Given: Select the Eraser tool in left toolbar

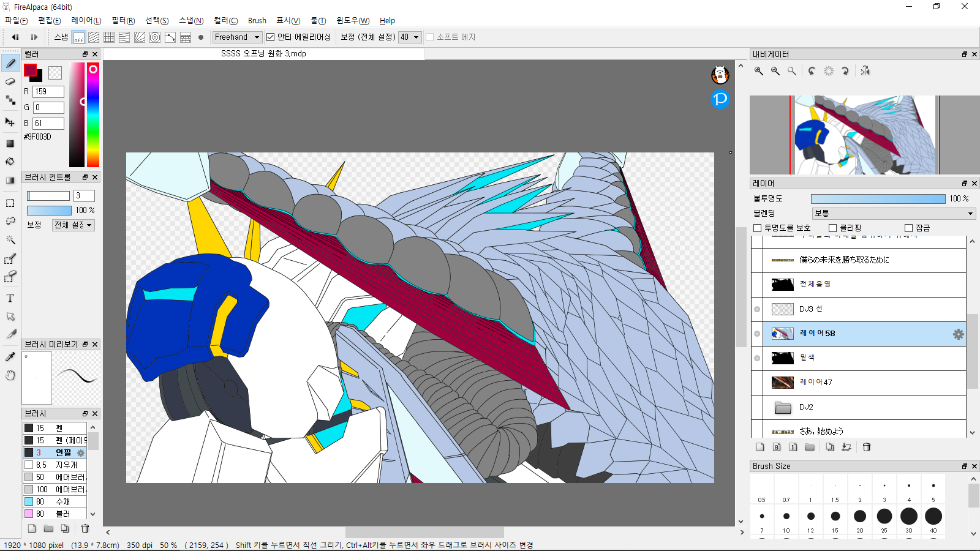Looking at the screenshot, I should pyautogui.click(x=10, y=81).
